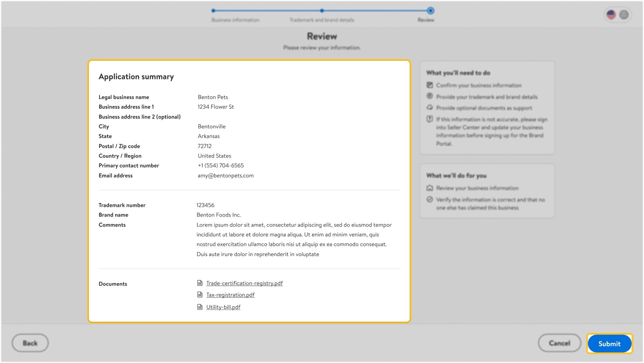Open the Tax-registration.pdf link
This screenshot has height=363, width=644.
pyautogui.click(x=230, y=295)
